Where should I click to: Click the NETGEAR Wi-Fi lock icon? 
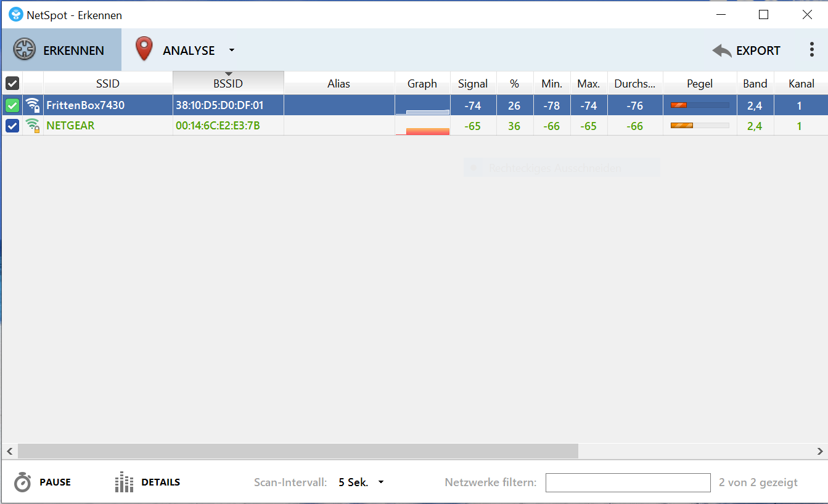coord(33,126)
